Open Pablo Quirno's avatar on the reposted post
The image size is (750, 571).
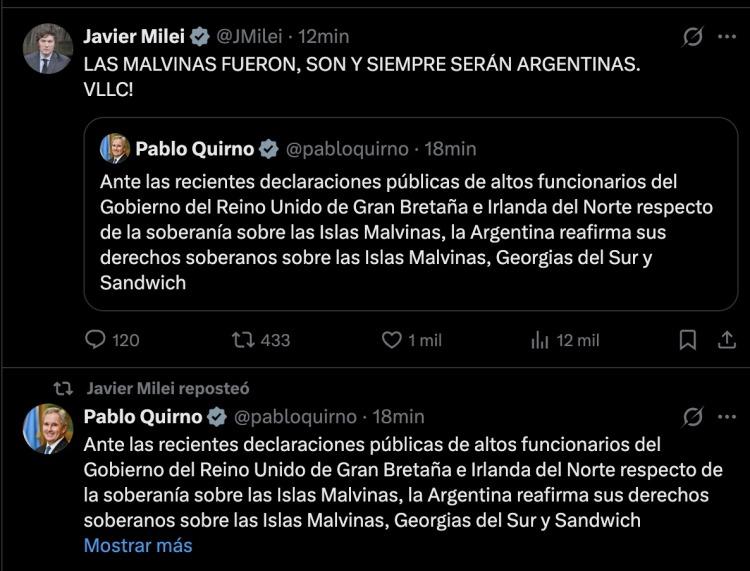click(x=48, y=429)
